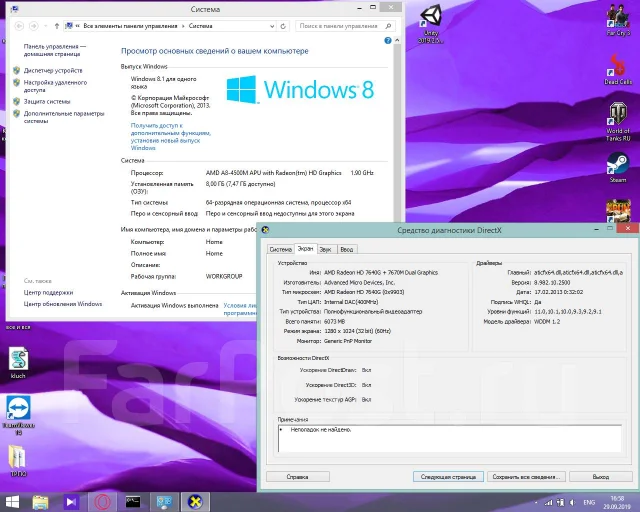Screen dimensions: 640x512
Task: Click the DirectX notes text box
Action: (x=450, y=438)
